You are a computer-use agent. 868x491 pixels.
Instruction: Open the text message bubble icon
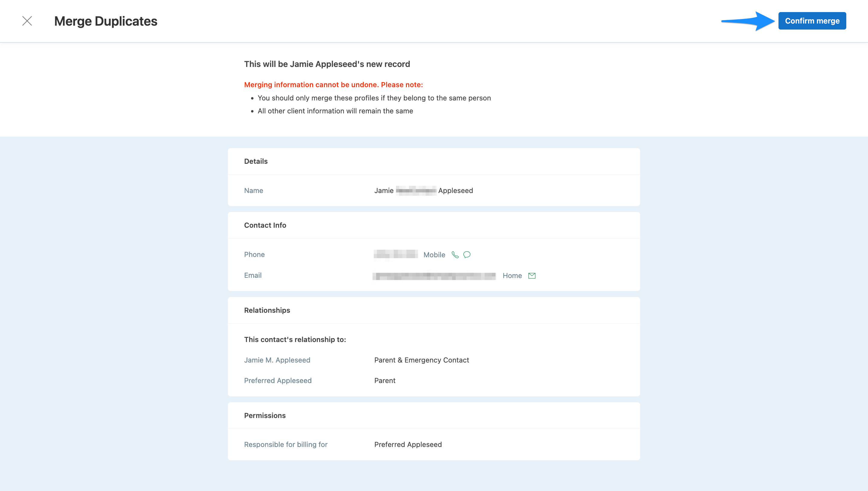pyautogui.click(x=467, y=255)
